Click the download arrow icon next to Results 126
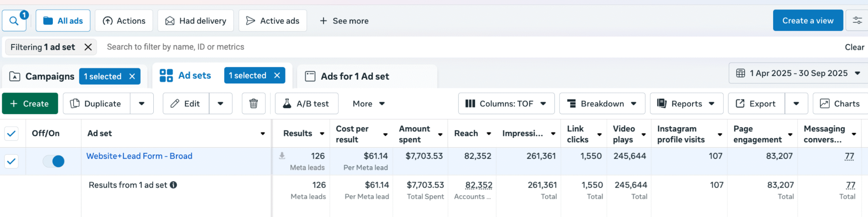Image resolution: width=868 pixels, height=217 pixels. pos(282,156)
